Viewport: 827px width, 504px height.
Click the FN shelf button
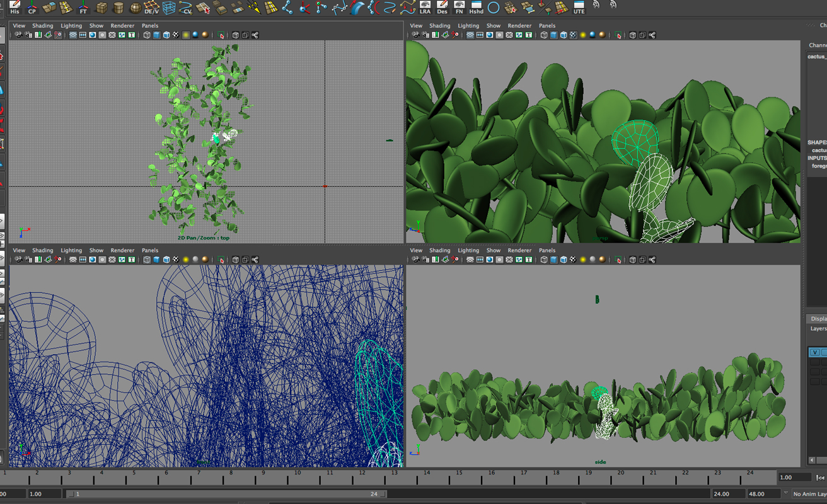460,8
